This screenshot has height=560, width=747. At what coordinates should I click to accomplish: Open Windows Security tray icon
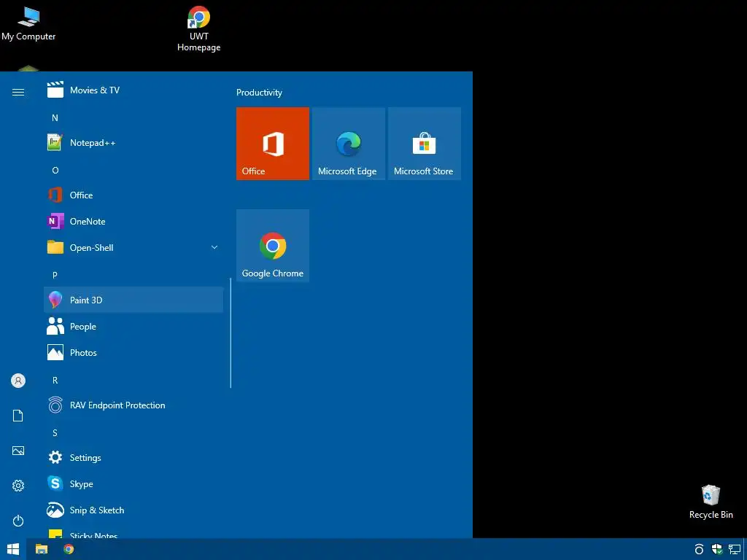click(716, 549)
